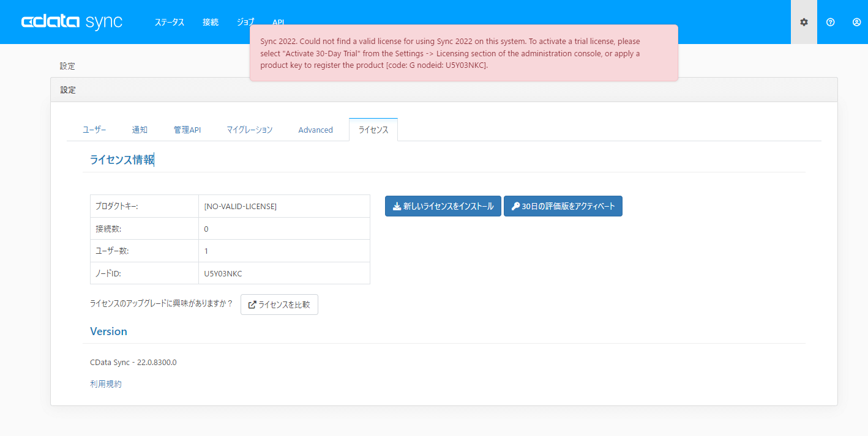Open the user account icon
The width and height of the screenshot is (868, 436).
(856, 22)
